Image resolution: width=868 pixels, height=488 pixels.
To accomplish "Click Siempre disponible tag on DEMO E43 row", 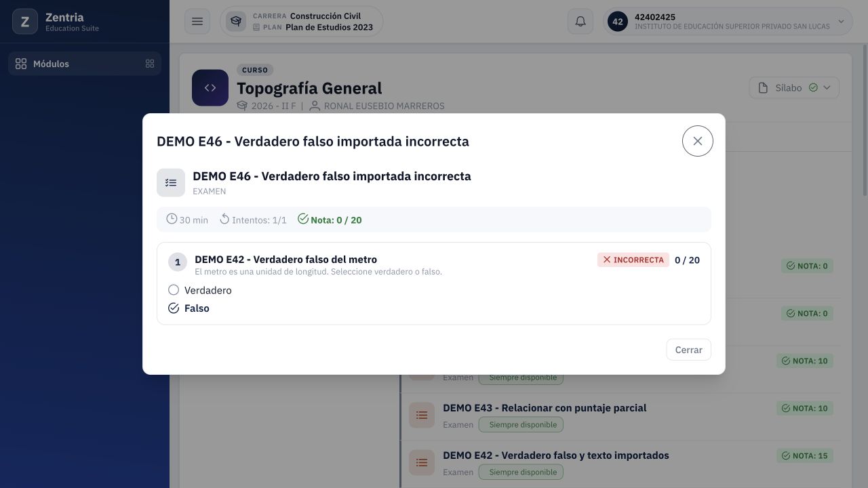I will click(521, 425).
